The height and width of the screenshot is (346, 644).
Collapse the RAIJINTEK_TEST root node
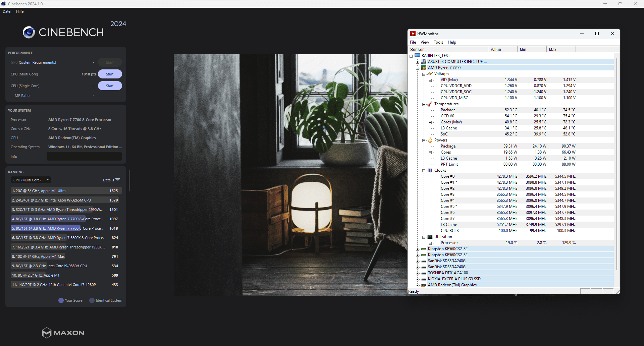(411, 56)
